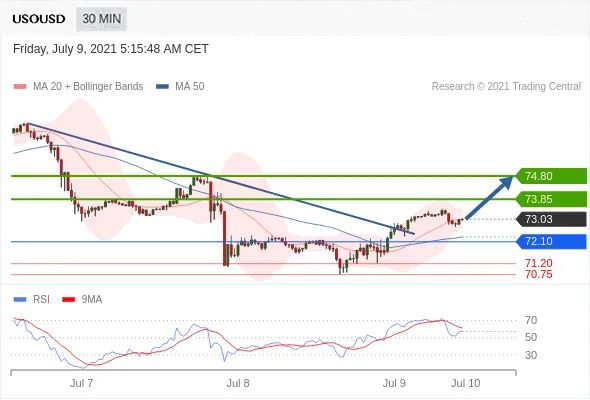Click the blue RSI legend swatch
This screenshot has width=590, height=400.
[20, 300]
